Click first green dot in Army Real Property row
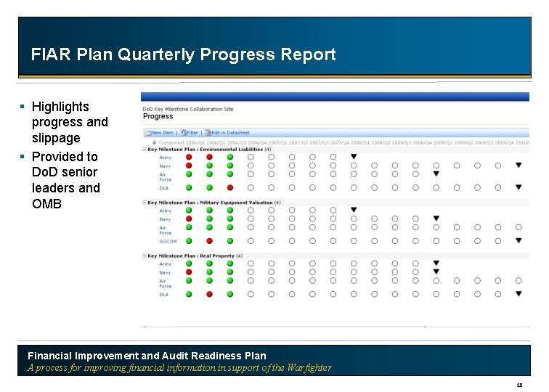549x392 pixels. pos(189,264)
